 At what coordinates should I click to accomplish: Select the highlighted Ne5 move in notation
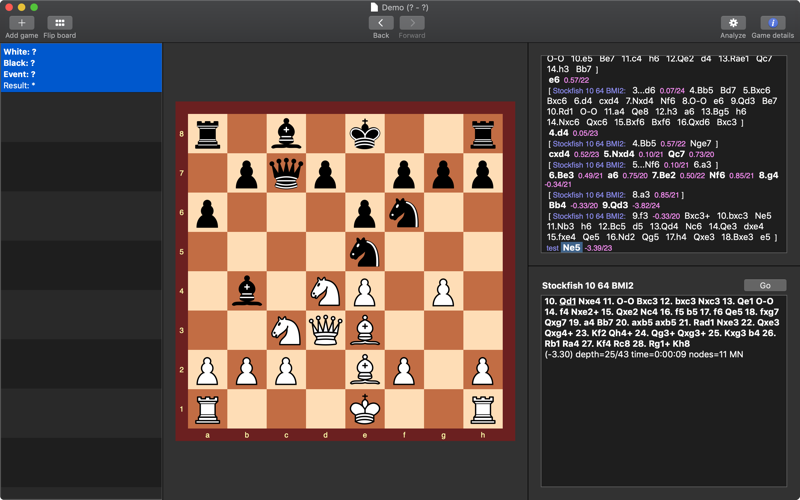(x=571, y=247)
